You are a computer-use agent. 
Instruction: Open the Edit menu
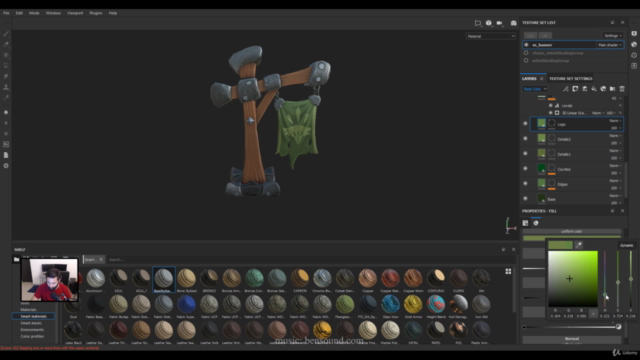[x=19, y=13]
